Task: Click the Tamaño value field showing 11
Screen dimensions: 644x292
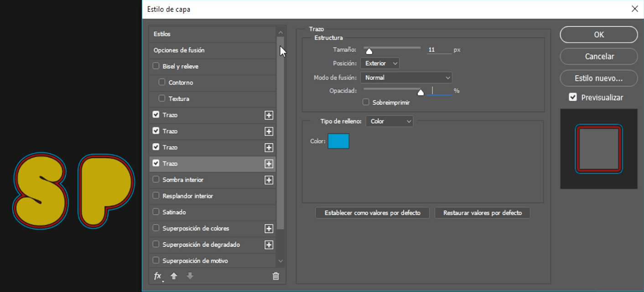Action: pos(439,50)
